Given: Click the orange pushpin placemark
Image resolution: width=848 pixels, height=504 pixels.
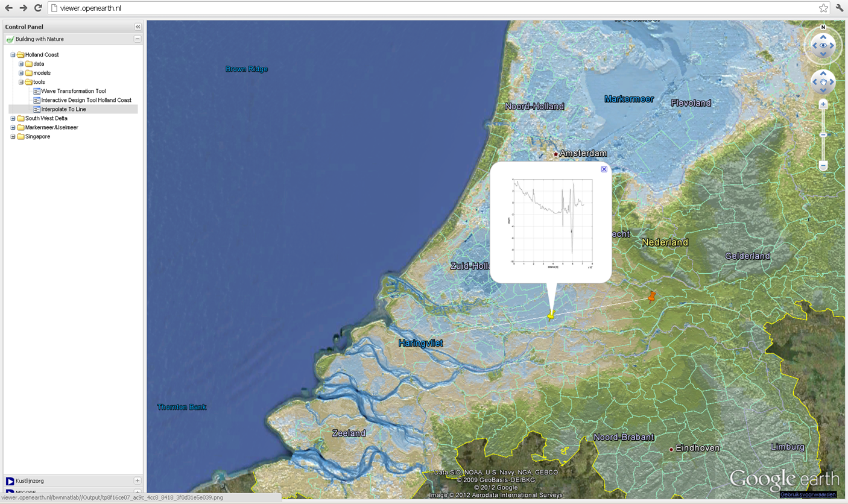Looking at the screenshot, I should [x=652, y=295].
